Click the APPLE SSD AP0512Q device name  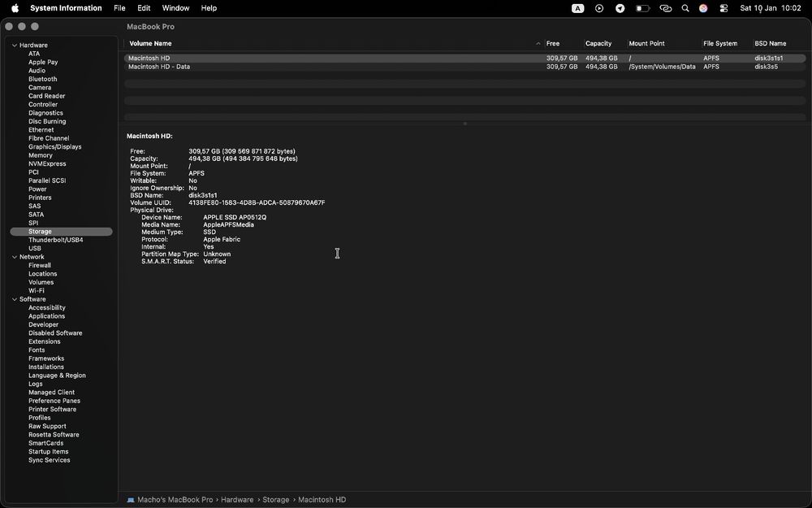tap(235, 217)
